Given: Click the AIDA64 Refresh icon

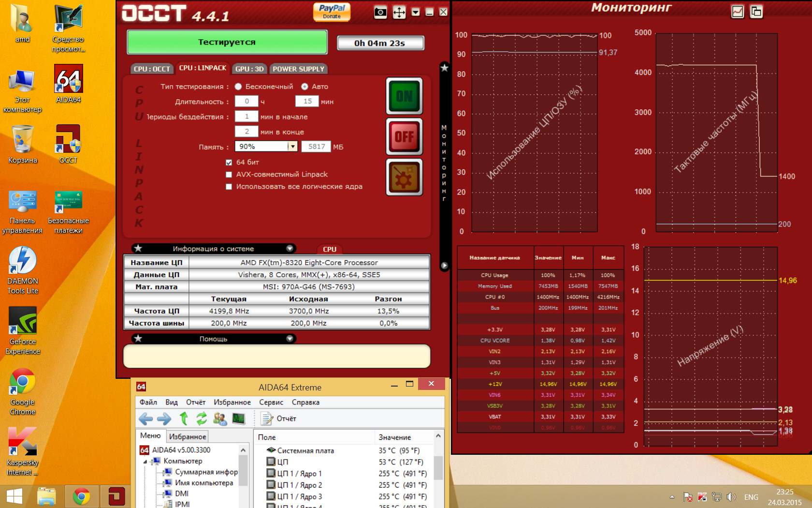Looking at the screenshot, I should pos(202,418).
